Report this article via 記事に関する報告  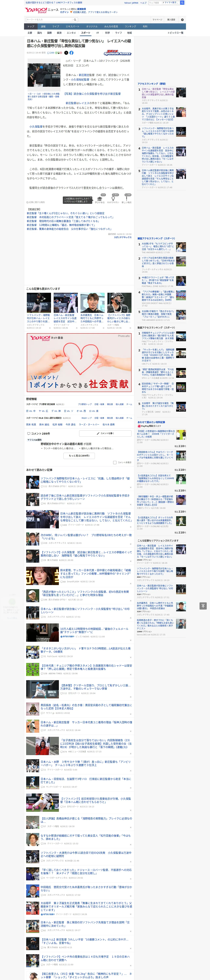[36, 202]
